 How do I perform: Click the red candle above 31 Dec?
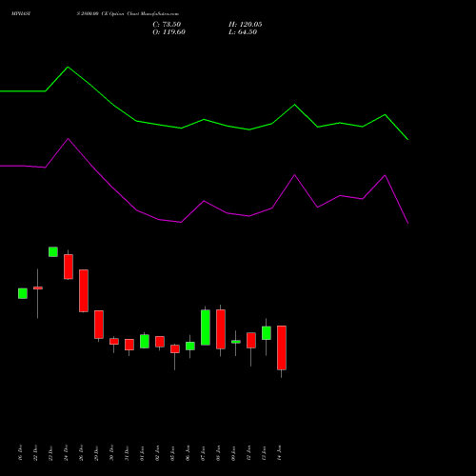click(129, 345)
